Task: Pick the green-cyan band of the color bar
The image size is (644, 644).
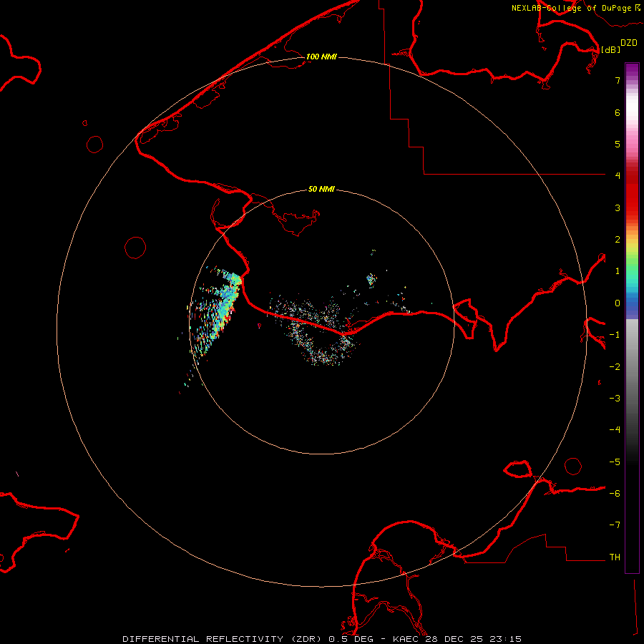Action: [x=632, y=273]
